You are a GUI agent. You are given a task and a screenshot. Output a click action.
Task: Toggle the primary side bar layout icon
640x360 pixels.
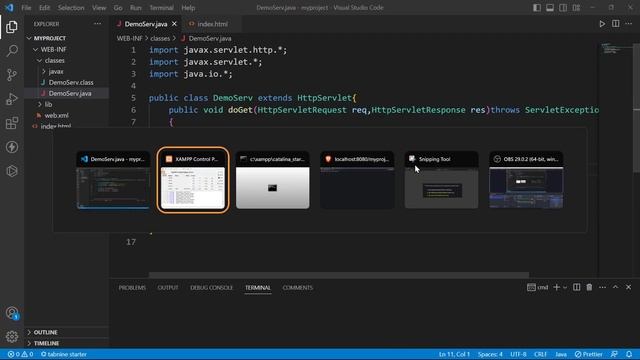tap(537, 8)
